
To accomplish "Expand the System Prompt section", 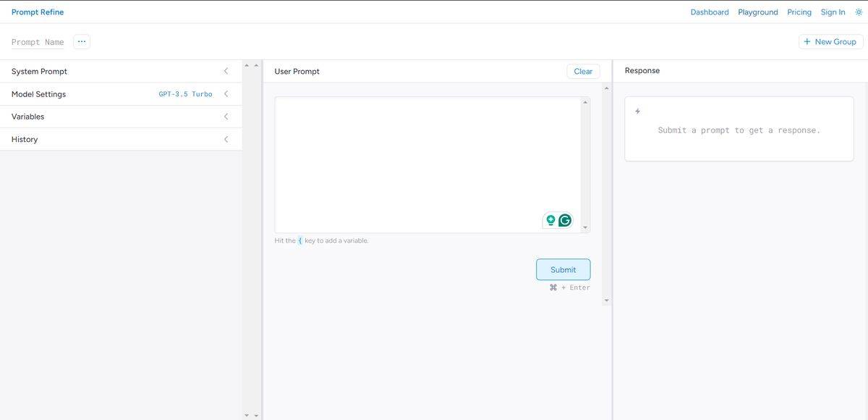I will [226, 71].
